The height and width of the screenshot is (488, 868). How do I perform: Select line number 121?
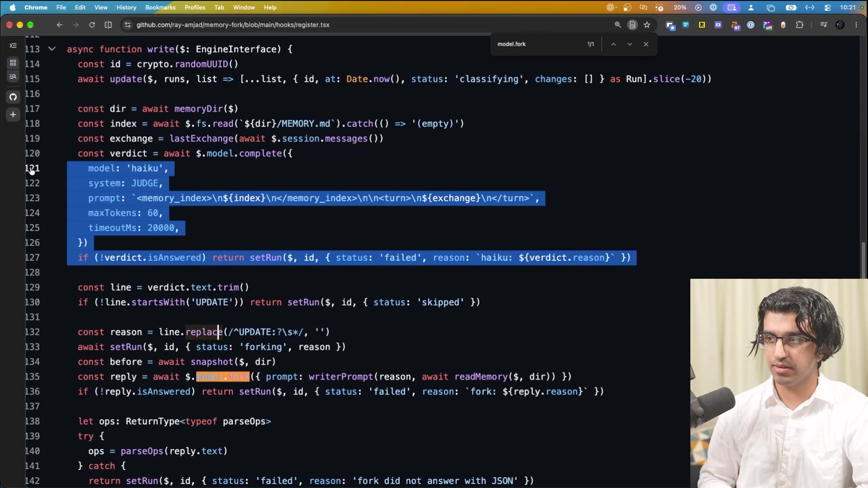(33, 168)
